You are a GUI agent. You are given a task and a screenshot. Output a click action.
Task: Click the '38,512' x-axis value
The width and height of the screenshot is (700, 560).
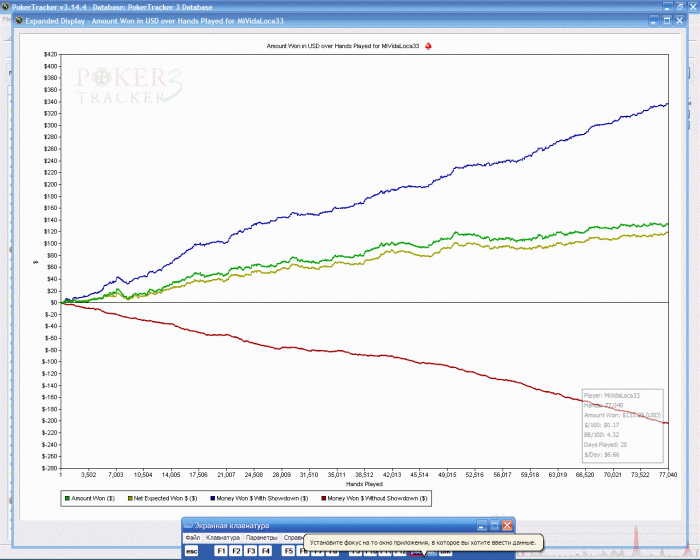point(364,475)
